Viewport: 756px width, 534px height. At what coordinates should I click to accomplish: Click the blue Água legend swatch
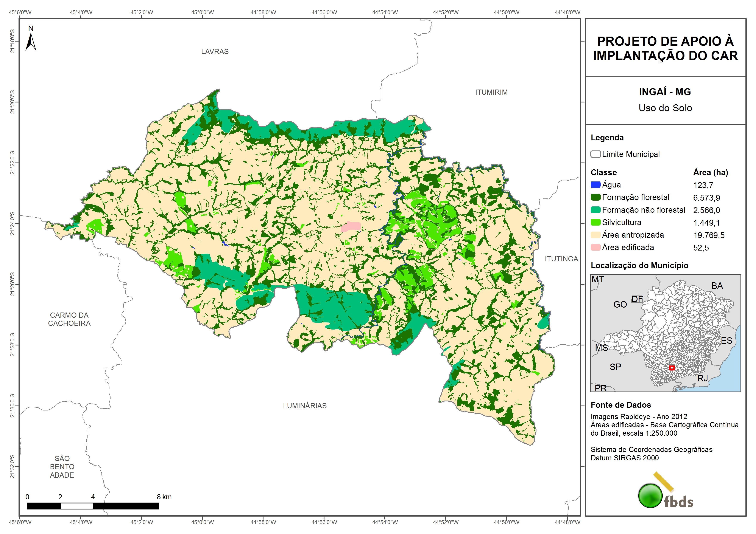[595, 185]
